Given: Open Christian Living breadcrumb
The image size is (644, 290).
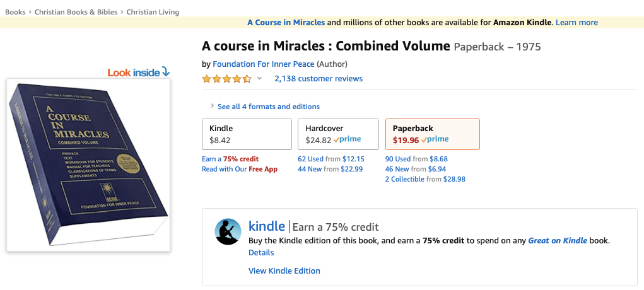Looking at the screenshot, I should (153, 12).
